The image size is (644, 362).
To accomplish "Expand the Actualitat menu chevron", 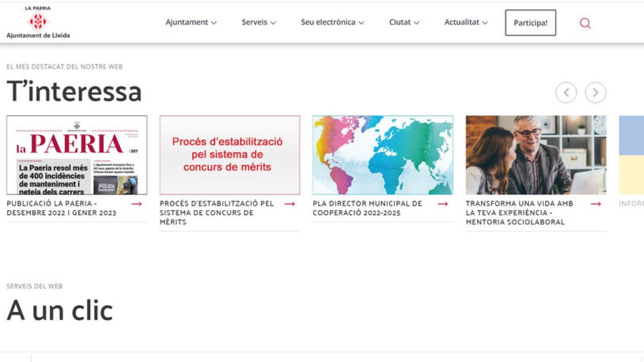I will [x=485, y=23].
